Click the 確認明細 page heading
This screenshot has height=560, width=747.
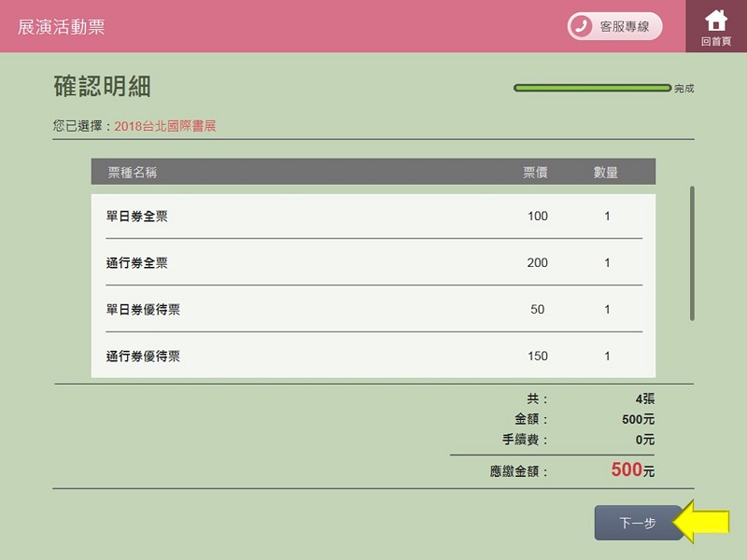102,87
